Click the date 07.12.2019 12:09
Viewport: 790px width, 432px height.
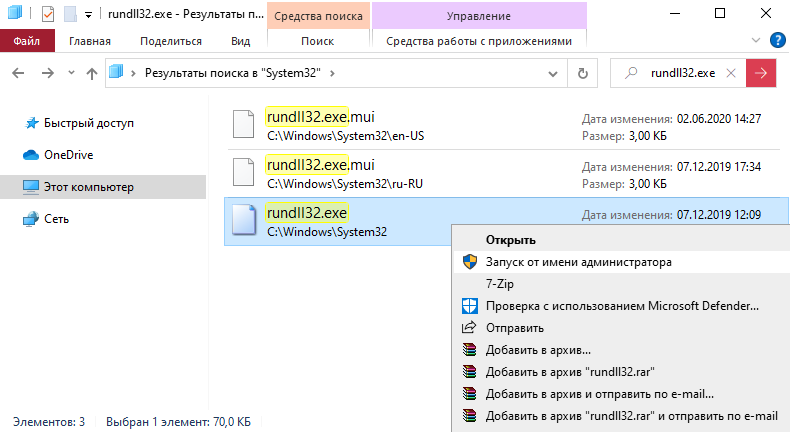[x=719, y=215]
